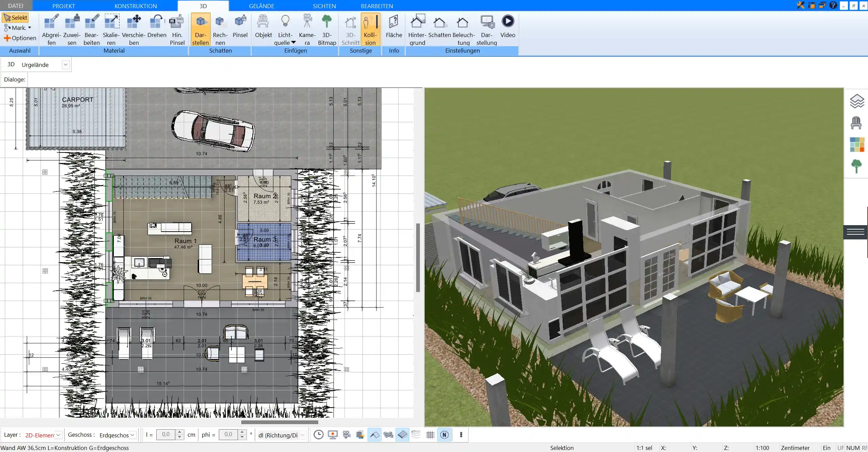Click the horizontal scrollbar under the 2D plan

(280, 422)
